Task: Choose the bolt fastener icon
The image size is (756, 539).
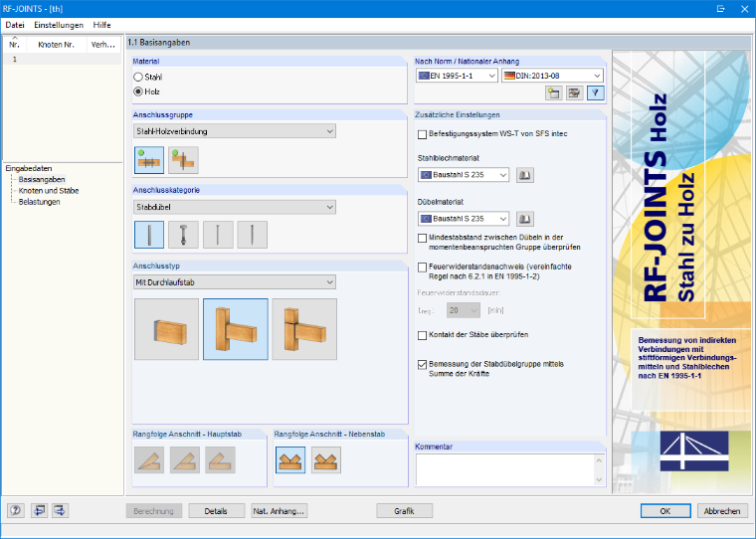Action: pyautogui.click(x=183, y=235)
